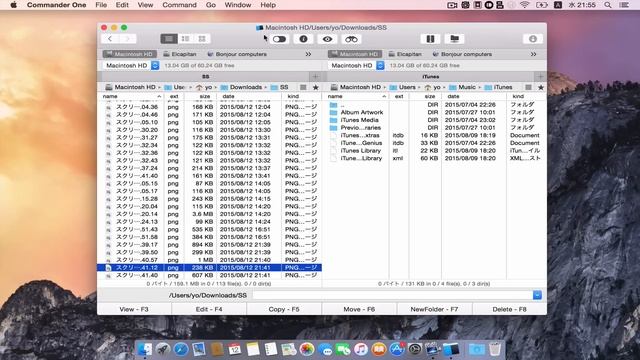This screenshot has height=360, width=640.
Task: Select Bonjour computers in left panel
Action: (x=237, y=54)
